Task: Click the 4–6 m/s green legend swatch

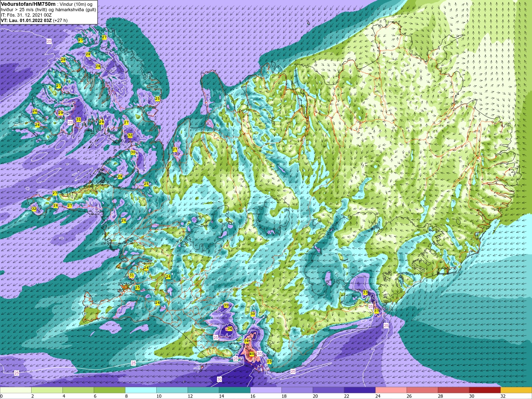Action: pos(78,390)
